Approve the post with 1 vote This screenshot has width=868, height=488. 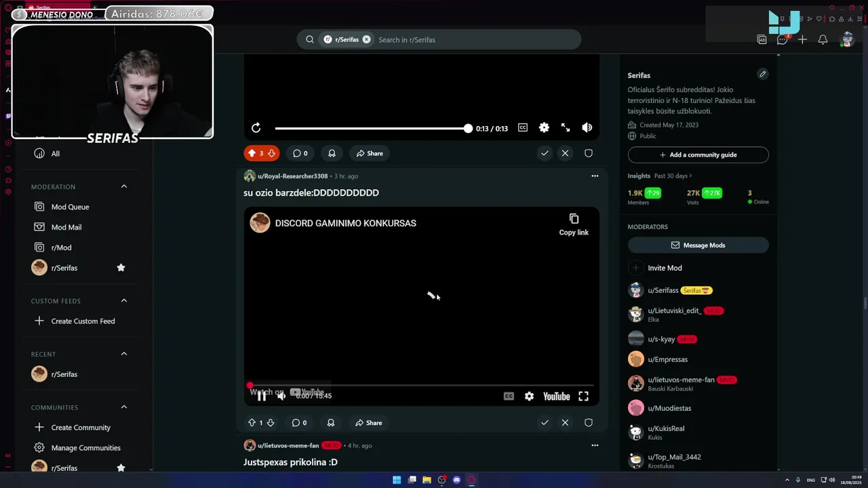(x=545, y=423)
